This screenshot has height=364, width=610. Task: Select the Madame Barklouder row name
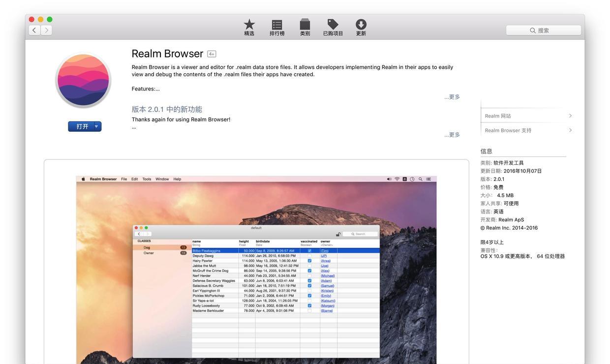coord(209,310)
